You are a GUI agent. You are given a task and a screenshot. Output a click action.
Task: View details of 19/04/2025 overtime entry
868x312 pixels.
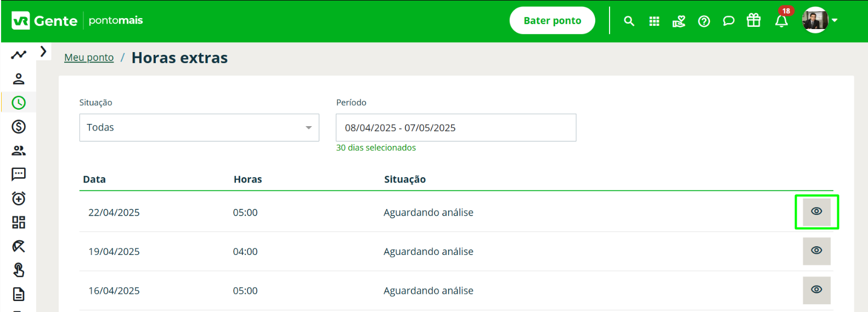point(816,251)
